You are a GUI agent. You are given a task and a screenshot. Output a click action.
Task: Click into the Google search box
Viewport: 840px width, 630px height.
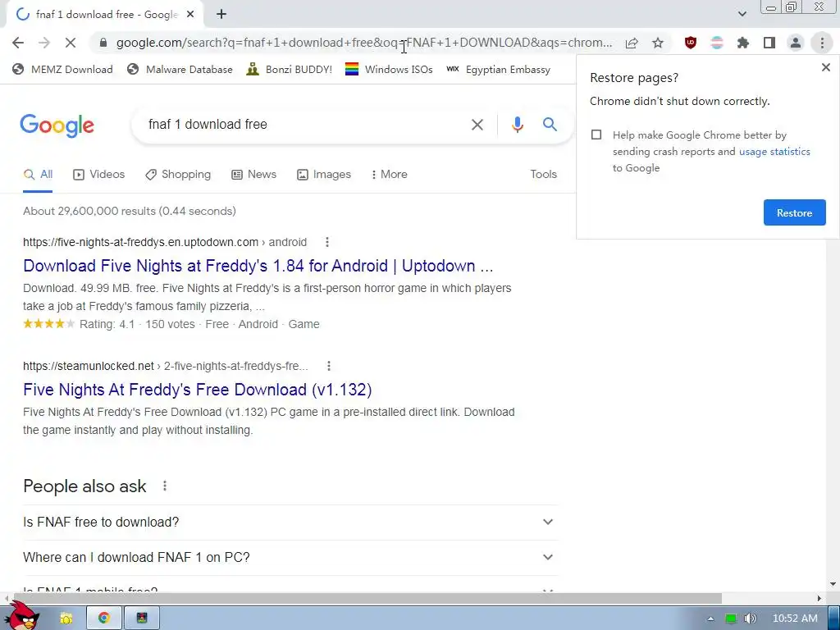[x=300, y=125]
